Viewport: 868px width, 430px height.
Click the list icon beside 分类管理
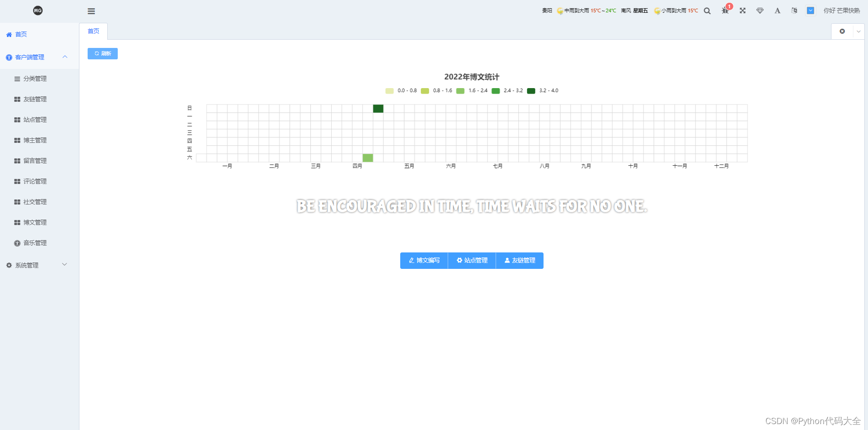coord(17,79)
